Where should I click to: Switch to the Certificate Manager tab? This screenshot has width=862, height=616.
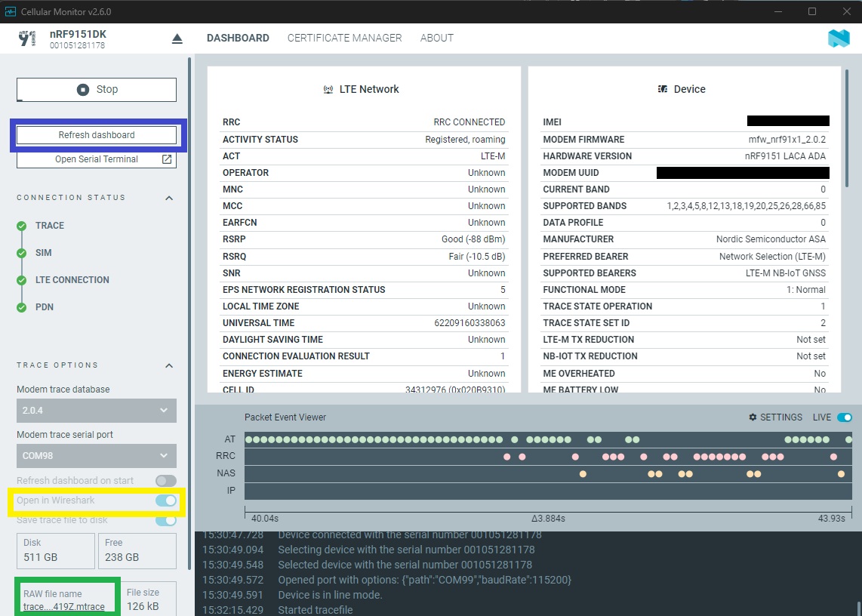pyautogui.click(x=344, y=38)
